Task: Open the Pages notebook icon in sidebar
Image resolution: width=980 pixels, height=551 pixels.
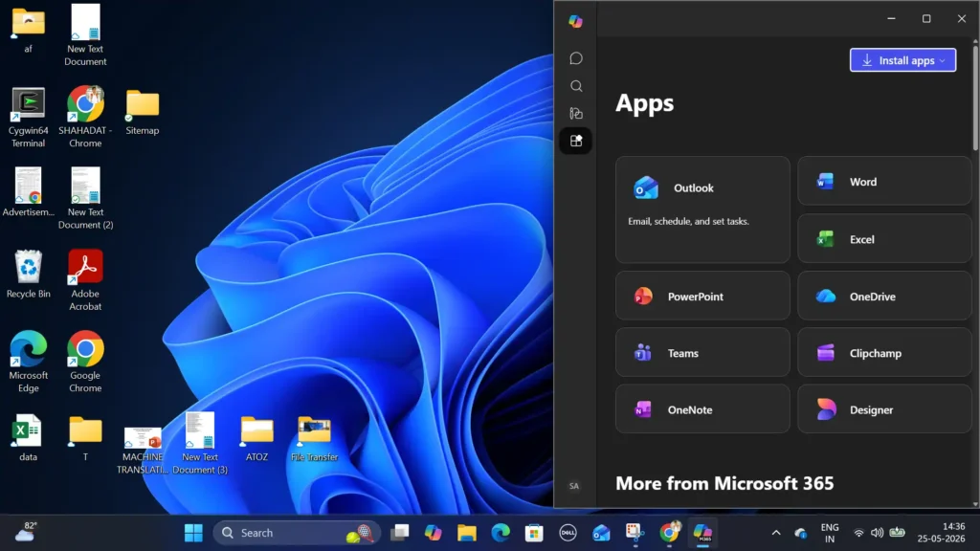Action: [x=575, y=113]
